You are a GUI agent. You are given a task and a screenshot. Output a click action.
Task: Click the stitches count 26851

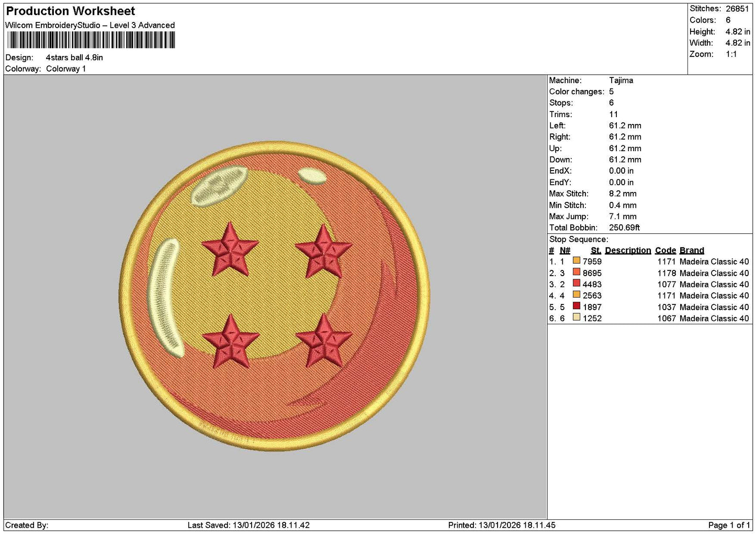pyautogui.click(x=737, y=9)
